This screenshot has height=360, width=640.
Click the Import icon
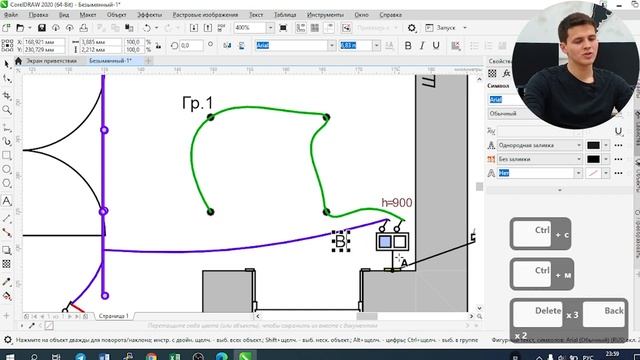[194, 28]
